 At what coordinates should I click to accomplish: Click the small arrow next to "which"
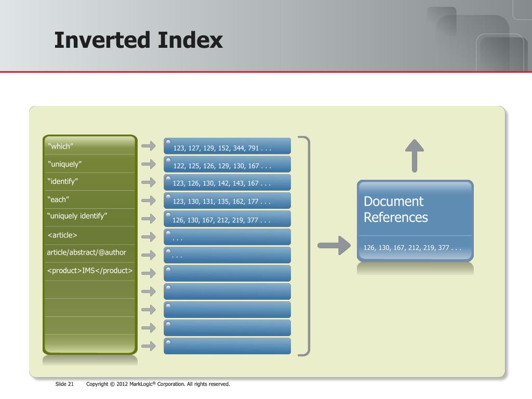(x=149, y=146)
